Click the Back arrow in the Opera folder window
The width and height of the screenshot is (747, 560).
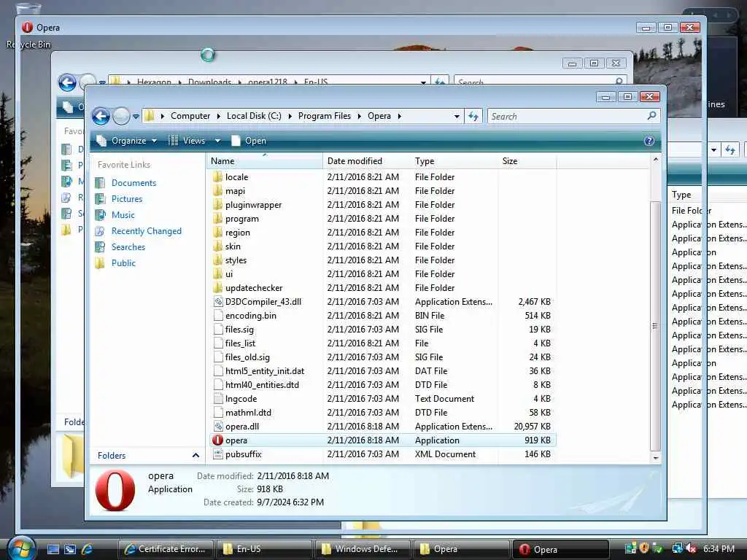[x=101, y=116]
